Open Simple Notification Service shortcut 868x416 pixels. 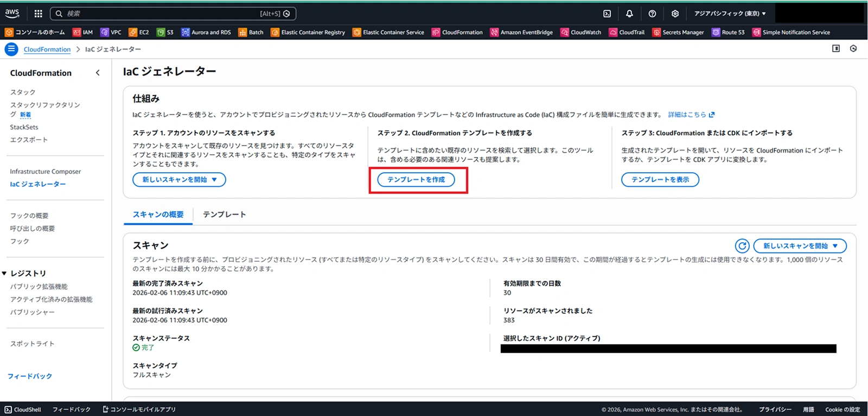coord(791,33)
